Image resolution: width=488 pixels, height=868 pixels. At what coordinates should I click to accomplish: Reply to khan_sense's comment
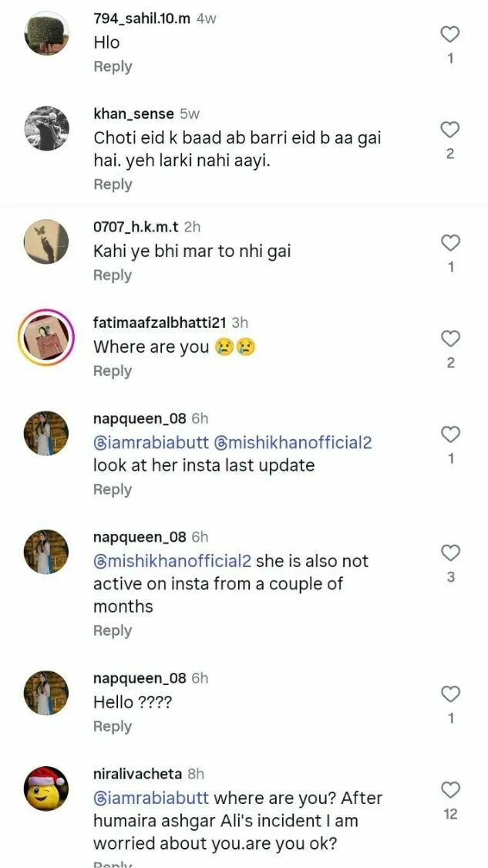[113, 184]
